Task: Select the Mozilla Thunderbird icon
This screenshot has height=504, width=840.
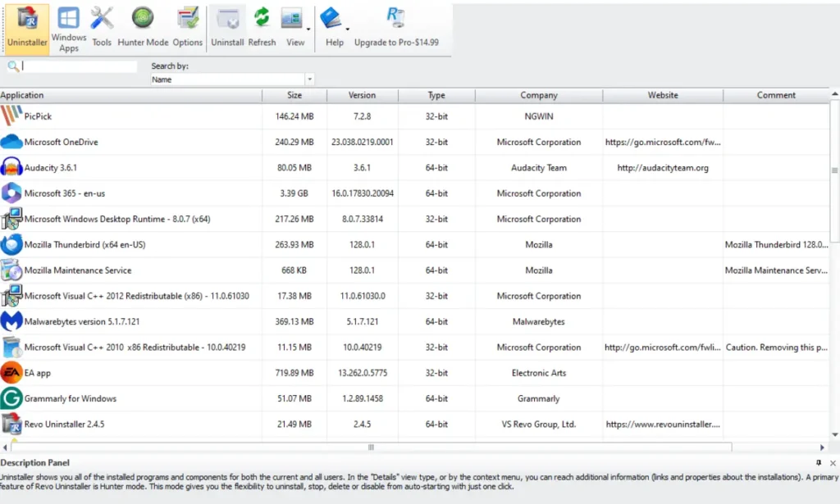Action: click(11, 244)
